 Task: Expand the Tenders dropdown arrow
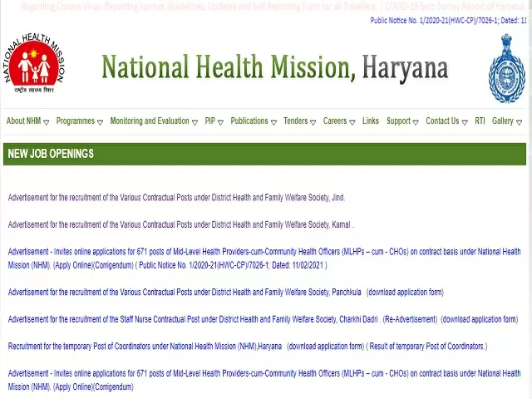(313, 122)
